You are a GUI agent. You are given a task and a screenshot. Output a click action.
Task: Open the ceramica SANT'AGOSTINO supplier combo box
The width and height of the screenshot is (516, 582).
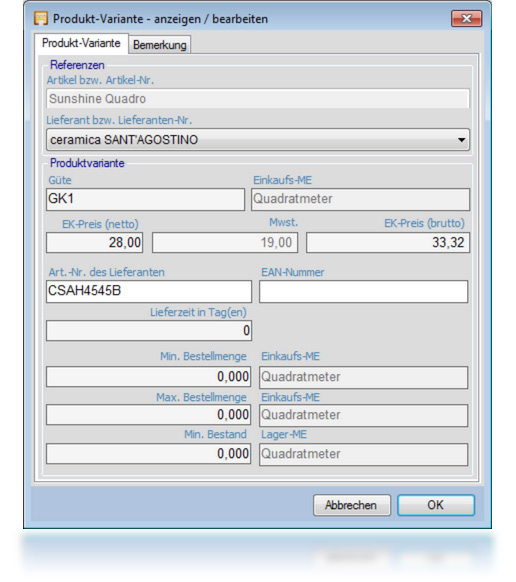click(258, 140)
